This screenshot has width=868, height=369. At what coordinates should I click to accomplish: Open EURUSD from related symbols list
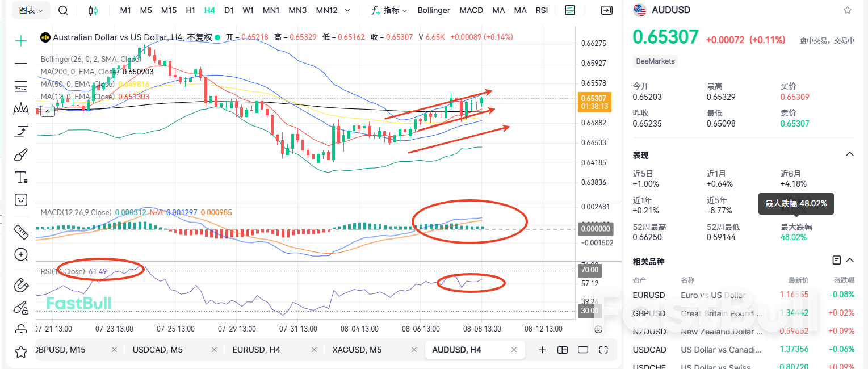tap(649, 295)
